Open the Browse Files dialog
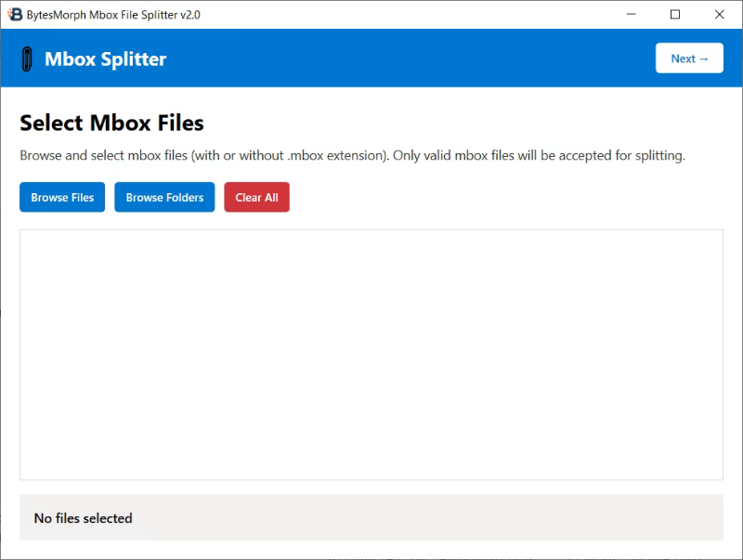The height and width of the screenshot is (560, 743). [x=62, y=197]
